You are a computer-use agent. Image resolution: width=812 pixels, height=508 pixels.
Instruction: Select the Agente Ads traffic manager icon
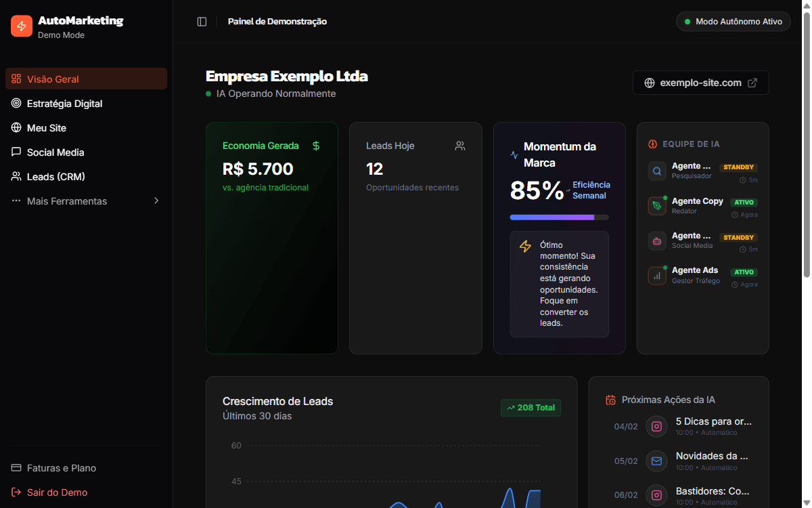(656, 275)
